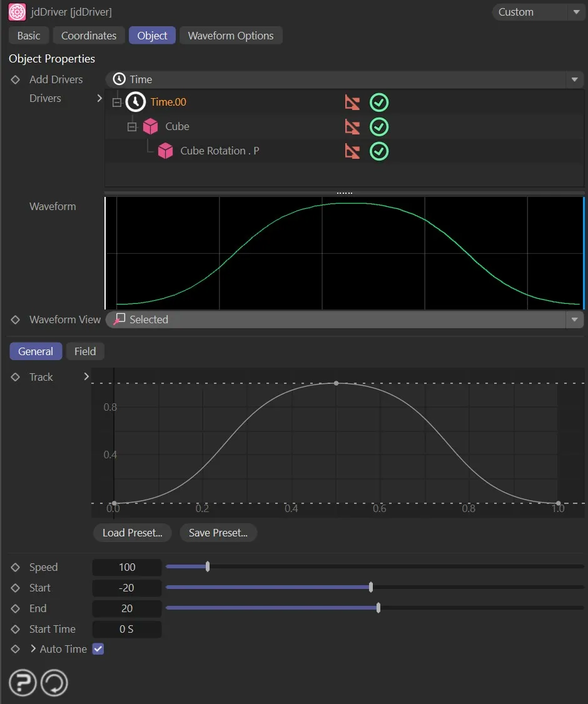Image resolution: width=588 pixels, height=704 pixels.
Task: Open the help question-mark icon at bottom left
Action: [x=22, y=682]
